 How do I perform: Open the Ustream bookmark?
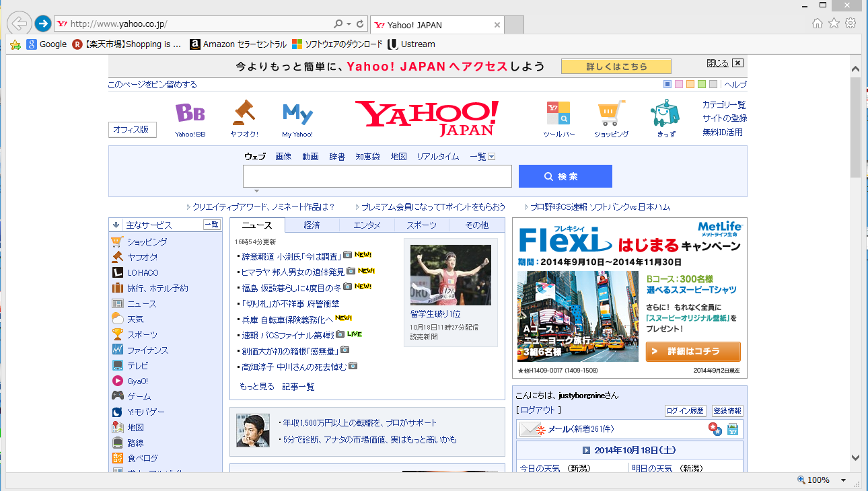pos(411,44)
